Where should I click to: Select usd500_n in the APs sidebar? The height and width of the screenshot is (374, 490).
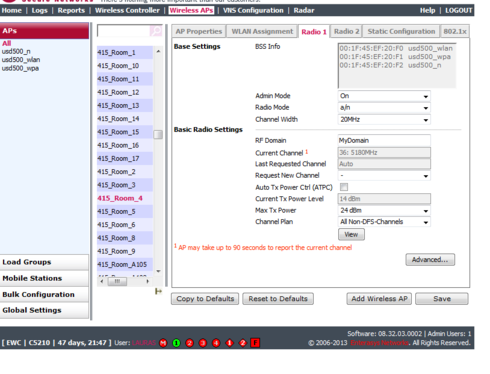pyautogui.click(x=16, y=51)
